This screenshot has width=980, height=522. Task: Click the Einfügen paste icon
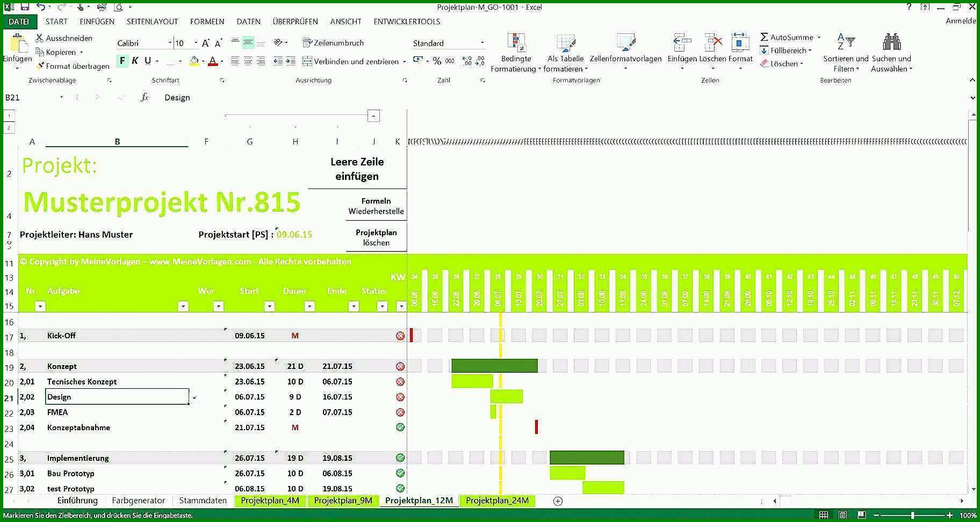(x=18, y=44)
